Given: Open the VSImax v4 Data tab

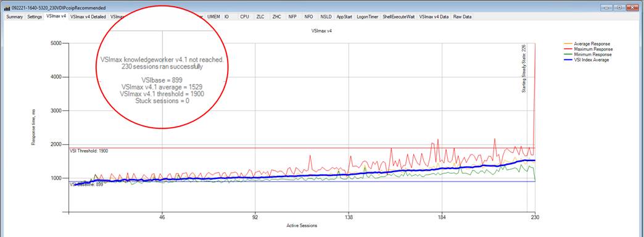Looking at the screenshot, I should pos(434,17).
